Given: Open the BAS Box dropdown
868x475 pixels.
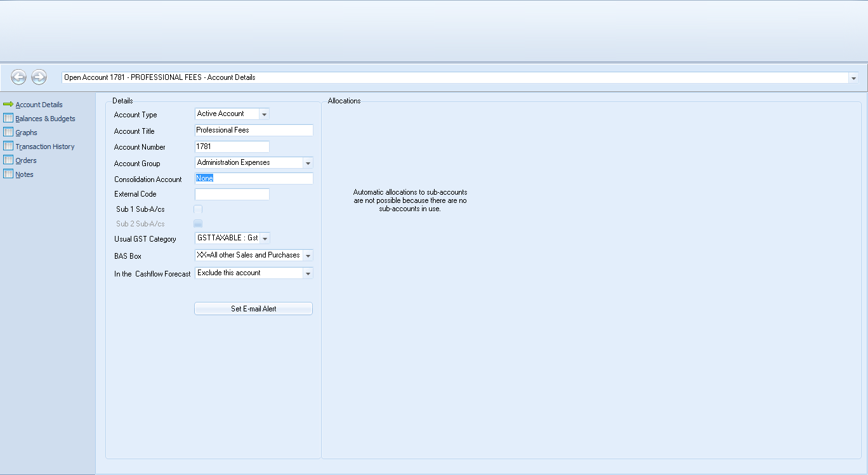Looking at the screenshot, I should coord(308,256).
